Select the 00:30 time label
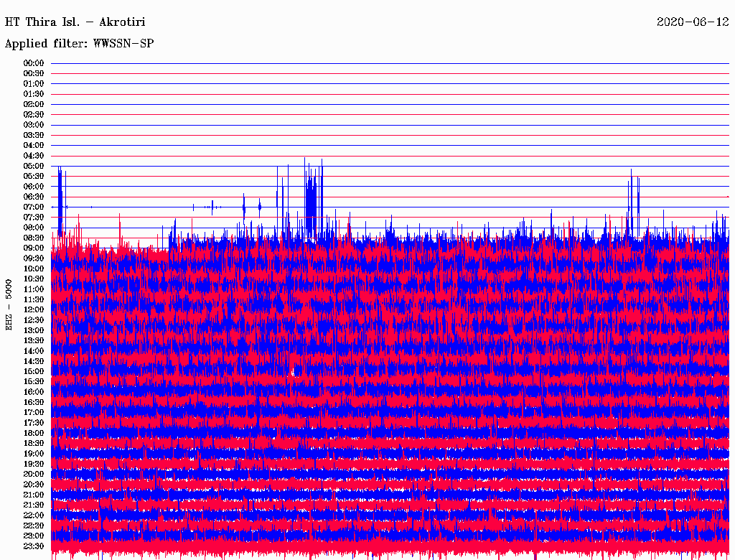The image size is (735, 560). 34,74
